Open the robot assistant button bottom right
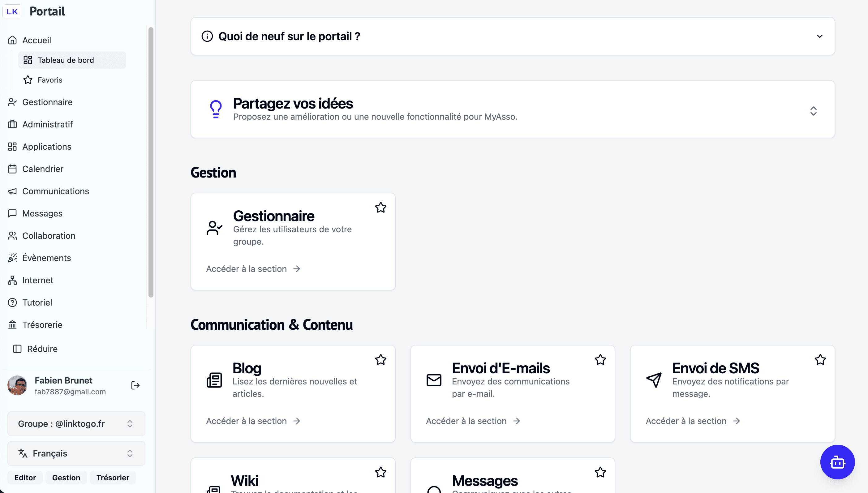The height and width of the screenshot is (493, 868). click(837, 462)
